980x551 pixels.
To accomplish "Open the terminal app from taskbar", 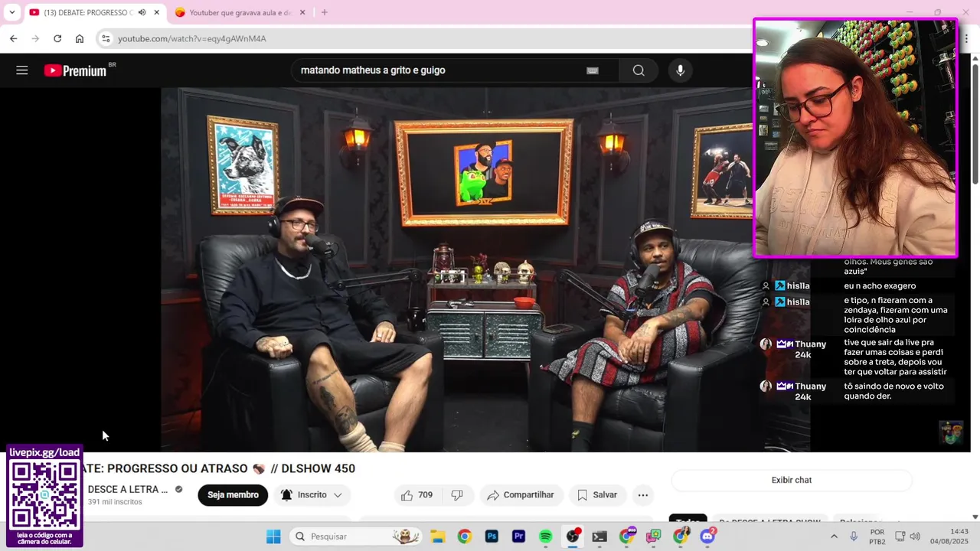I will pyautogui.click(x=599, y=536).
